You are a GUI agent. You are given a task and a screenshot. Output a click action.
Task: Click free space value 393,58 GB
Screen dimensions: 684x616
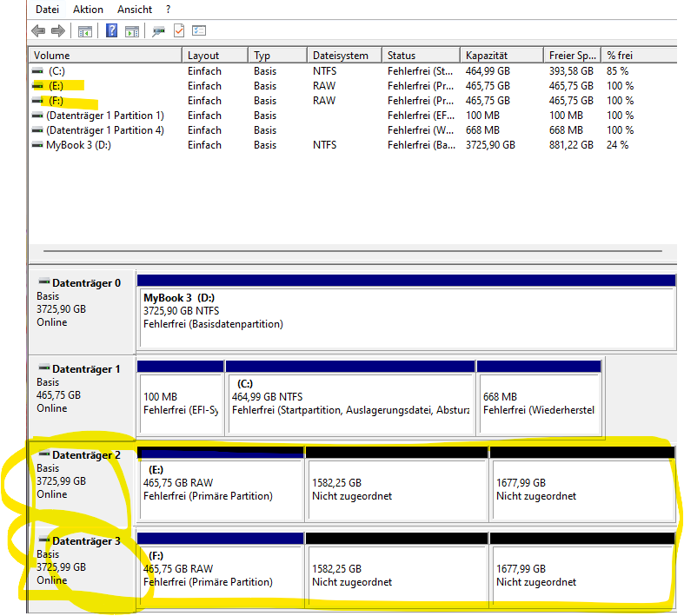click(571, 70)
